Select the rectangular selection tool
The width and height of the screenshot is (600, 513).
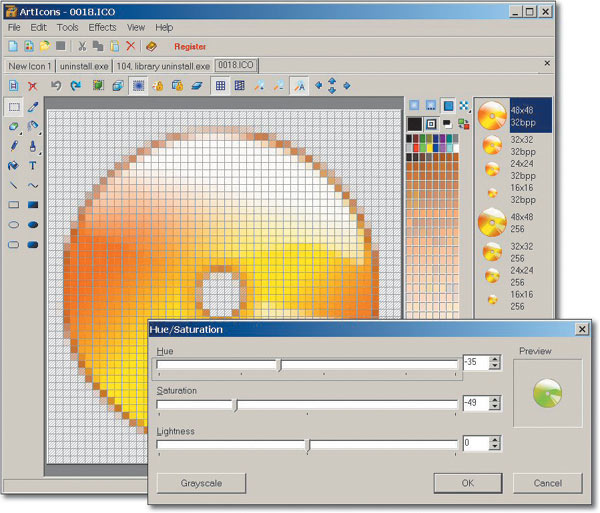click(14, 107)
